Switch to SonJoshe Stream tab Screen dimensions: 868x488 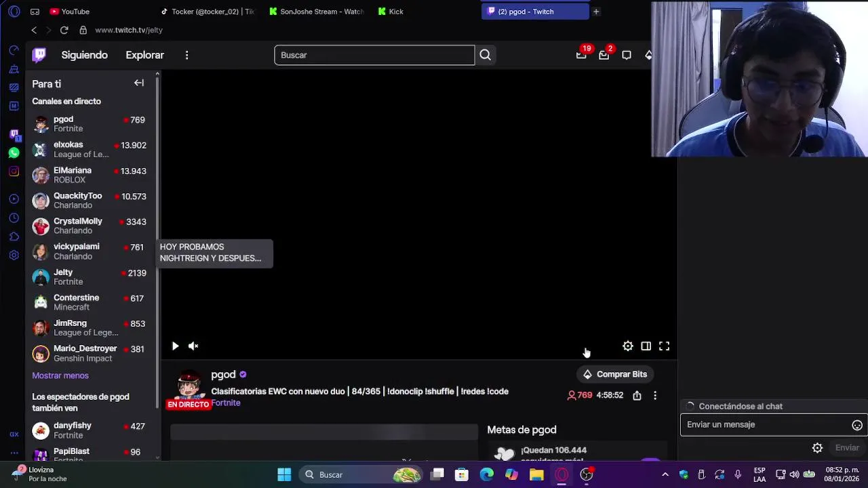(x=317, y=12)
